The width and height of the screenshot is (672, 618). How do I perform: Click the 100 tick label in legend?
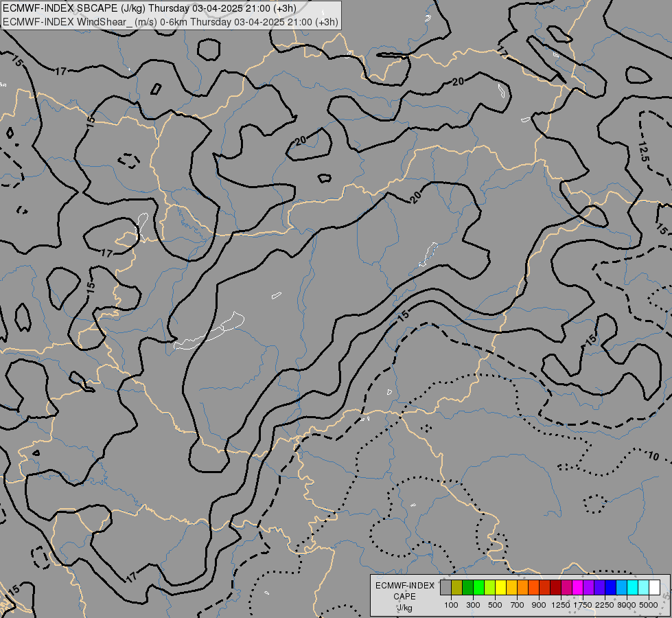(x=451, y=605)
